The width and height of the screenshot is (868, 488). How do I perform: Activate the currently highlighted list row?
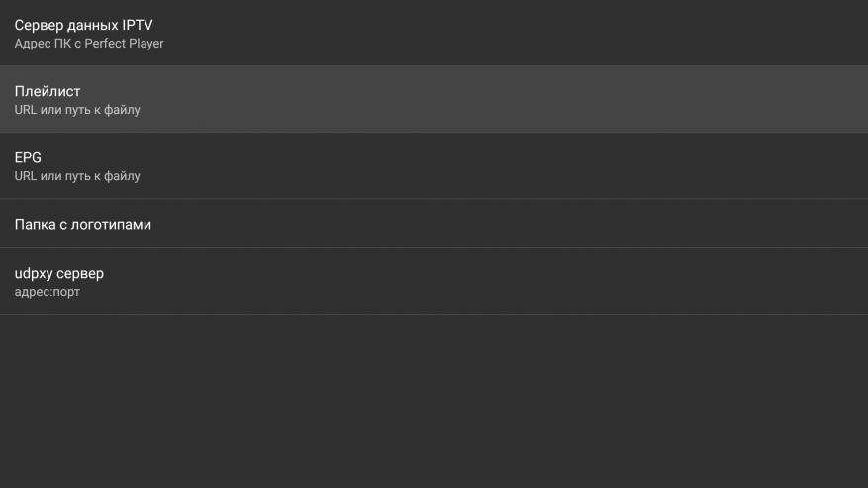pos(434,100)
